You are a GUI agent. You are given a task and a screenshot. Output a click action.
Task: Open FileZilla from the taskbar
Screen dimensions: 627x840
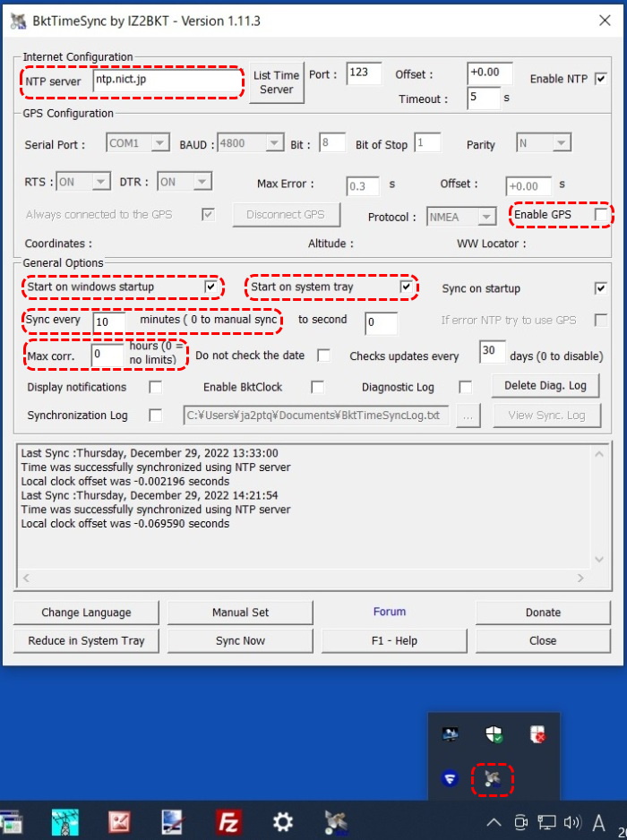pyautogui.click(x=228, y=822)
